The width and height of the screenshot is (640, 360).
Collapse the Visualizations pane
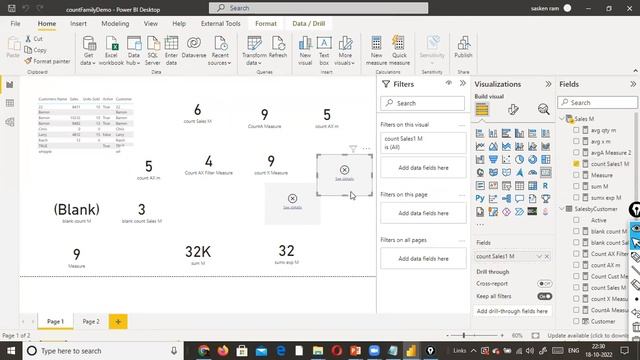(548, 84)
